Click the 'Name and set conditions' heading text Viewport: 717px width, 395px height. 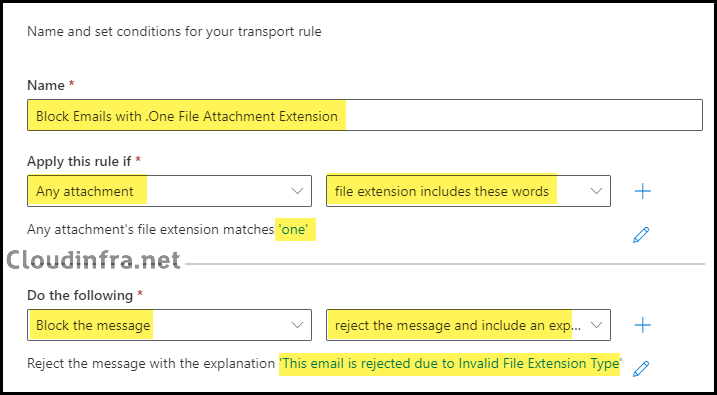pos(174,32)
